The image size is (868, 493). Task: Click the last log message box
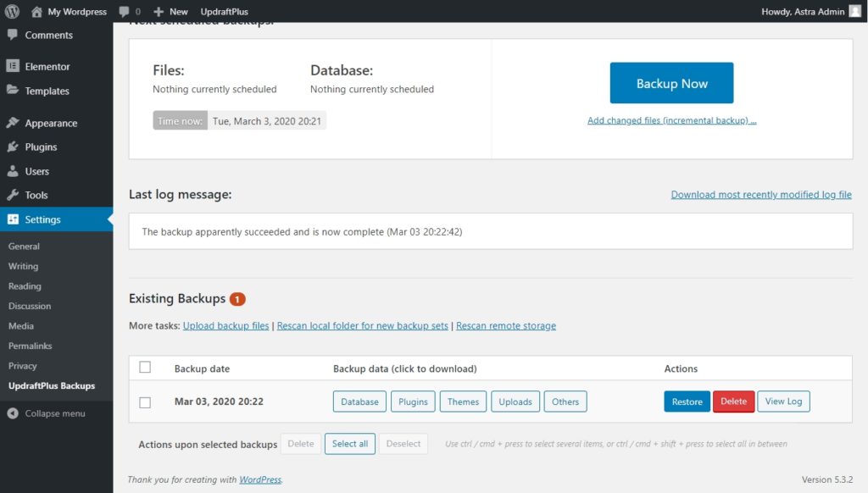click(x=491, y=231)
